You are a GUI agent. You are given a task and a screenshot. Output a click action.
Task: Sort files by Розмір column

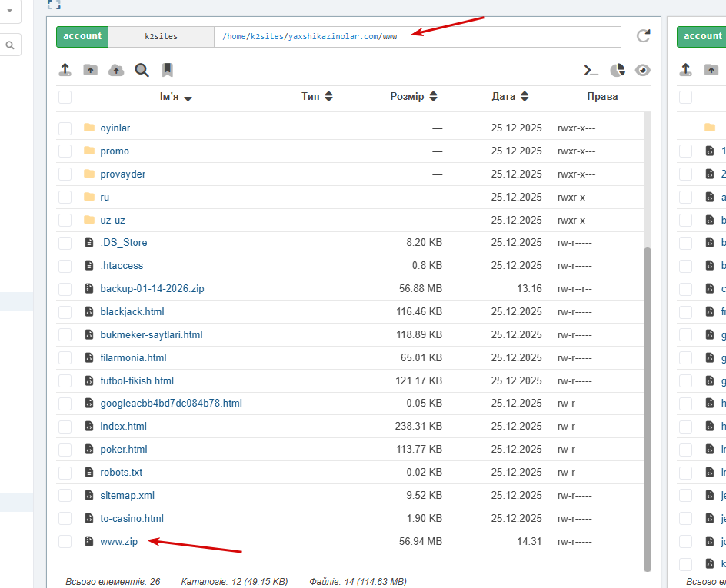point(414,96)
